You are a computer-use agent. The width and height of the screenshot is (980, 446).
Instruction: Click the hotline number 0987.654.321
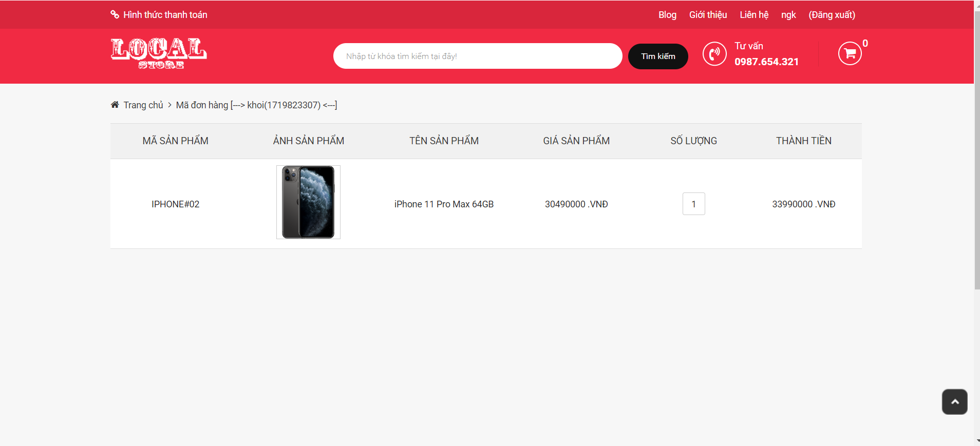coord(766,62)
